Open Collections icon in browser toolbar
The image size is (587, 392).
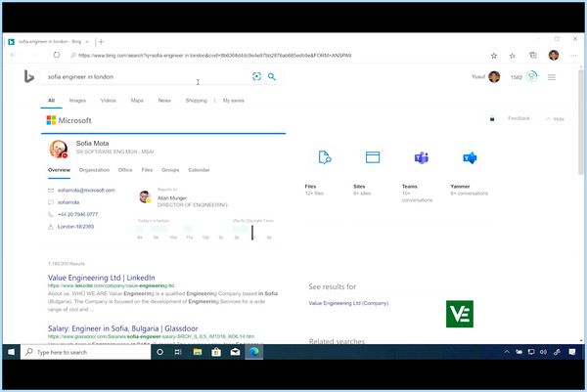tap(533, 56)
